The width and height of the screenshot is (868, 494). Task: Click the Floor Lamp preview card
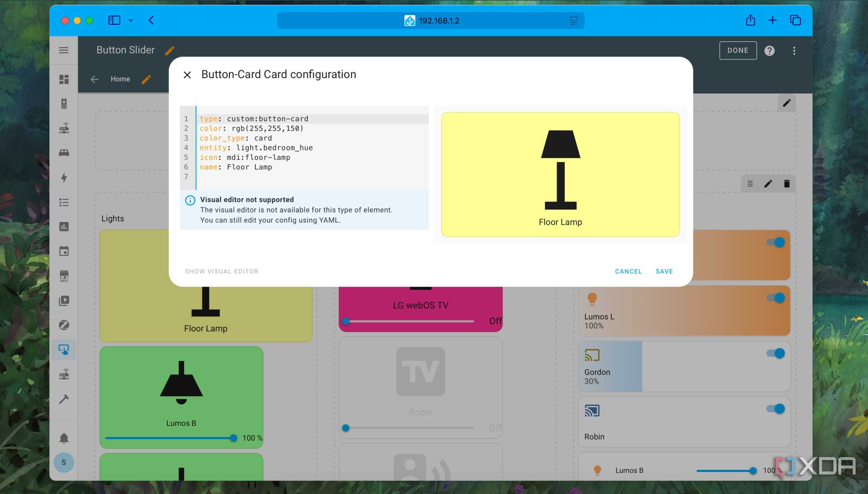coord(560,174)
